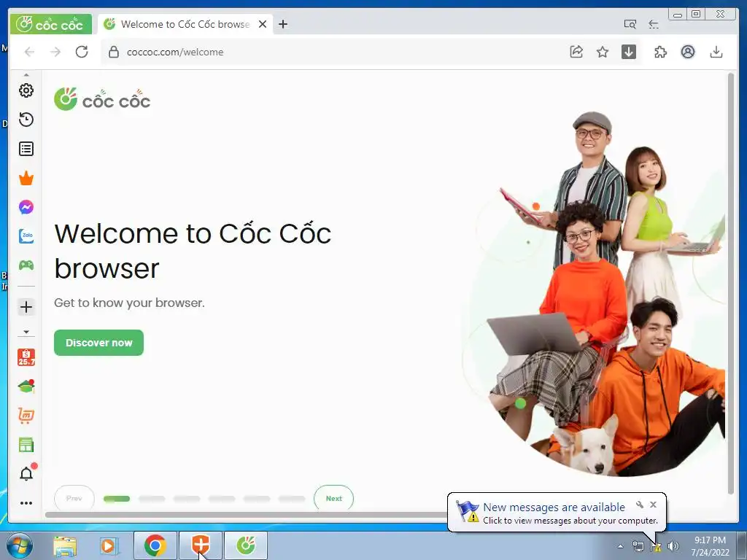
Task: Add a new sidebar item with plus icon
Action: [26, 307]
